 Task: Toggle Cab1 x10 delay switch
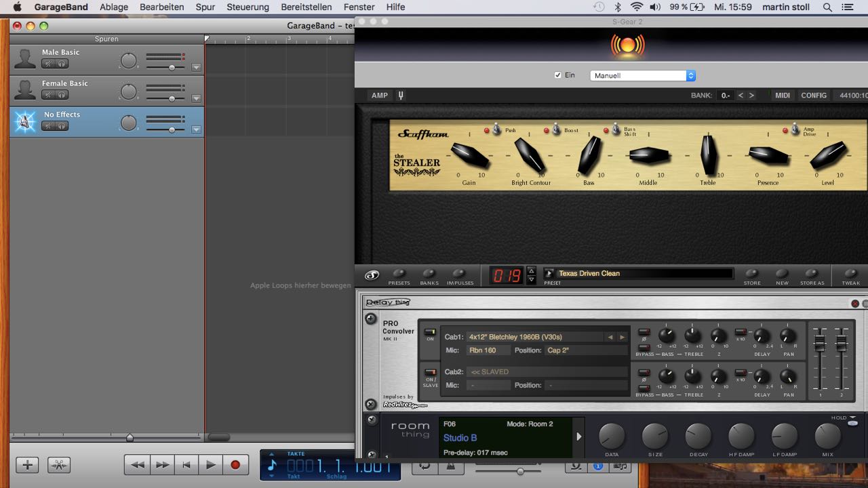click(x=741, y=332)
